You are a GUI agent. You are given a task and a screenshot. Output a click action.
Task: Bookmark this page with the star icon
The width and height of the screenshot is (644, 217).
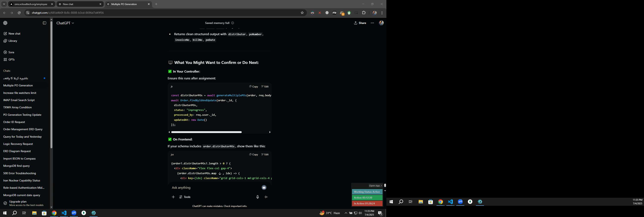pos(302,13)
